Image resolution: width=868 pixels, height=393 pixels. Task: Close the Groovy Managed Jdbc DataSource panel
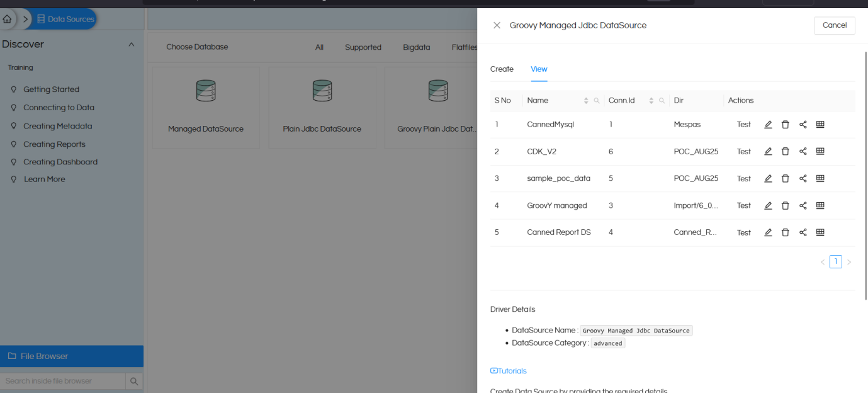497,25
